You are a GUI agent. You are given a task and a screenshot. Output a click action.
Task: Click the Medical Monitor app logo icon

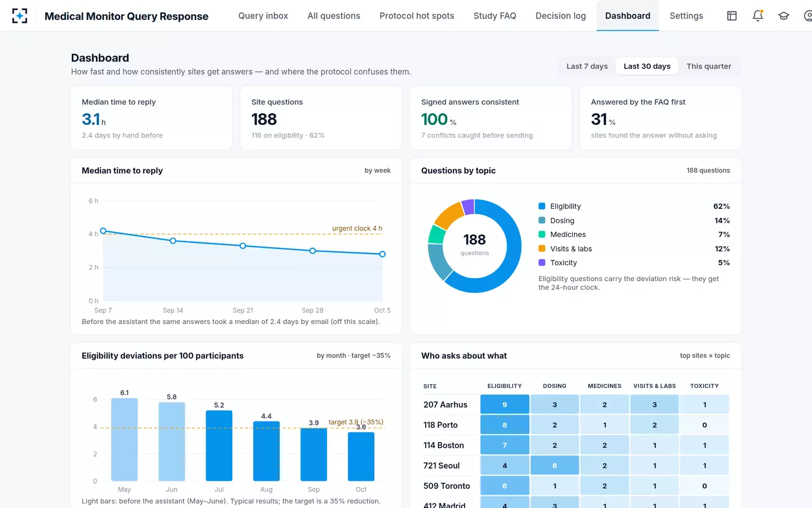pyautogui.click(x=20, y=16)
